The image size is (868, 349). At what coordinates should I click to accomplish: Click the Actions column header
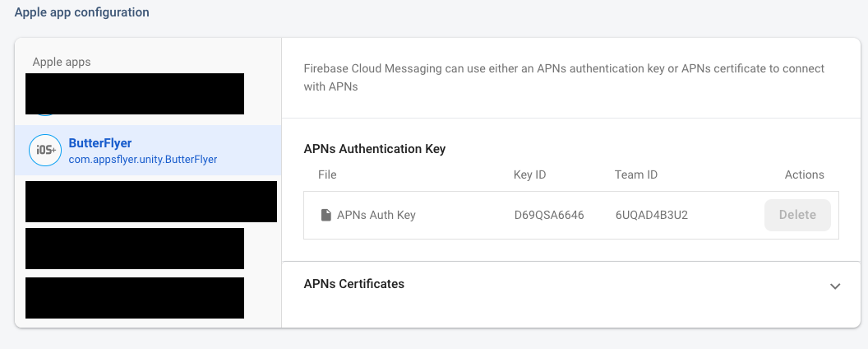(x=804, y=174)
